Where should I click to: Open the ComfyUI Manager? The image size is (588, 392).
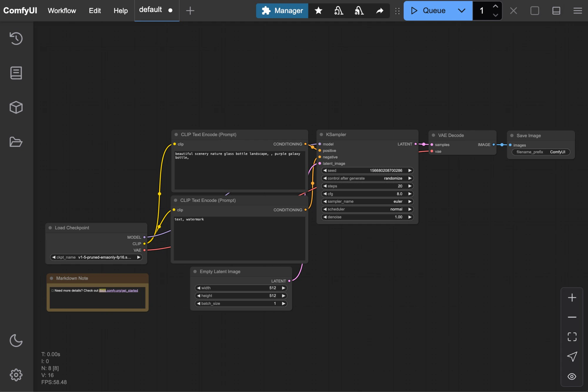282,11
